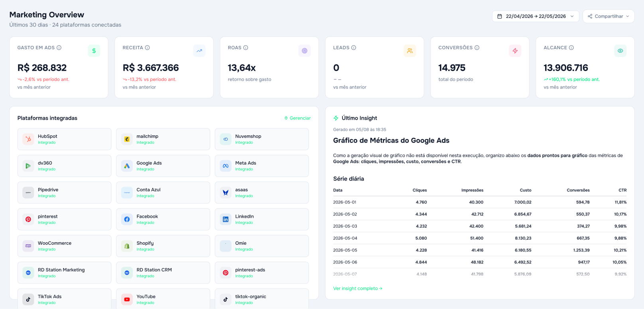Viewport: 644px width, 309px height.
Task: Click the eye icon on Alcance card
Action: (620, 51)
